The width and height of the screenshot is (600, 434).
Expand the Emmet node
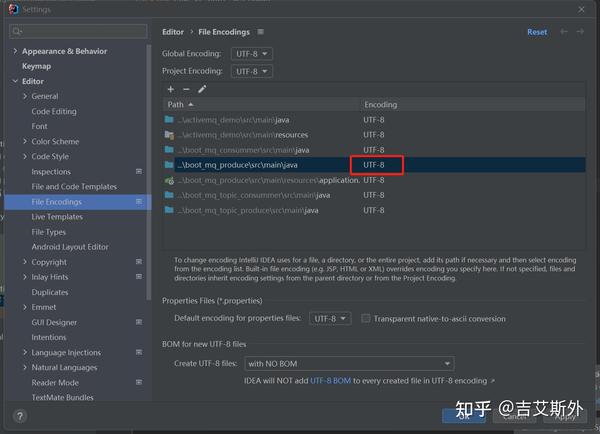pyautogui.click(x=25, y=307)
